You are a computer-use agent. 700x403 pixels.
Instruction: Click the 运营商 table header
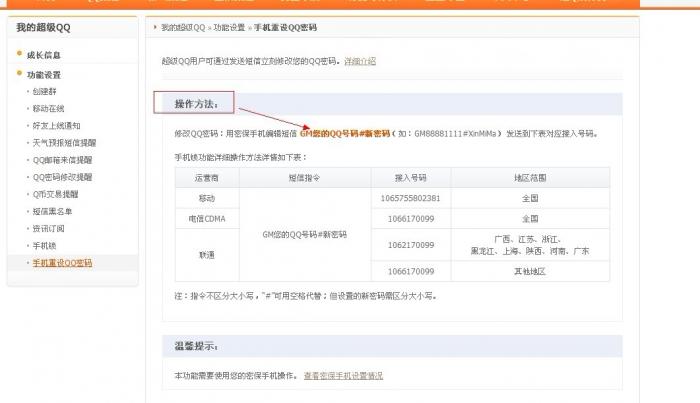point(207,178)
